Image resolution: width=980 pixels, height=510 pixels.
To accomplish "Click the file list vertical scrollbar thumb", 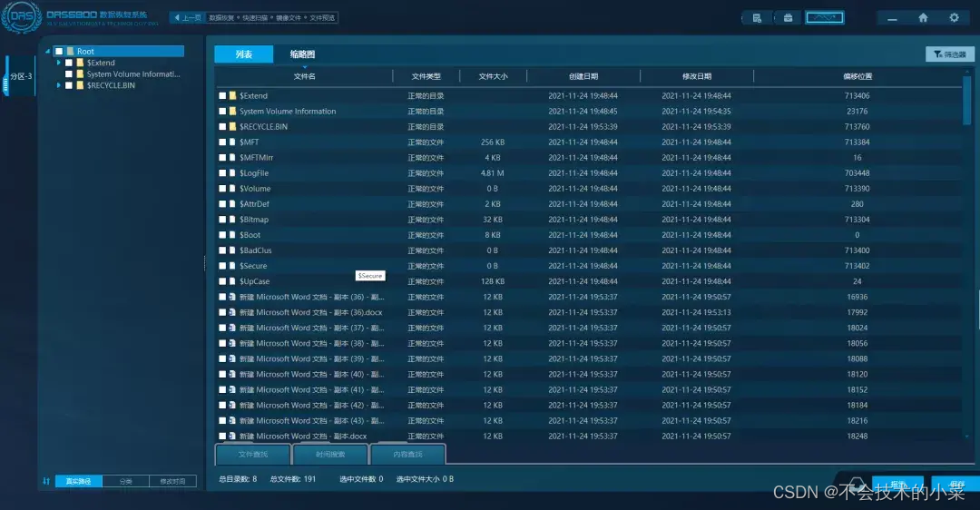I will [x=967, y=100].
